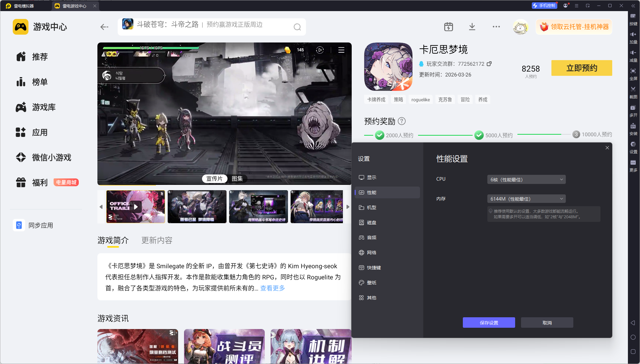Open the hamburger menu on video
The image size is (640, 364).
point(341,50)
